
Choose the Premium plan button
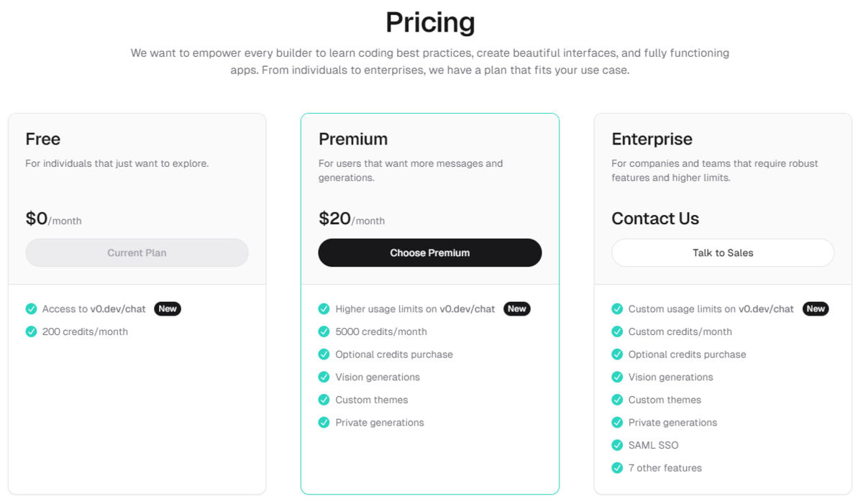tap(430, 252)
